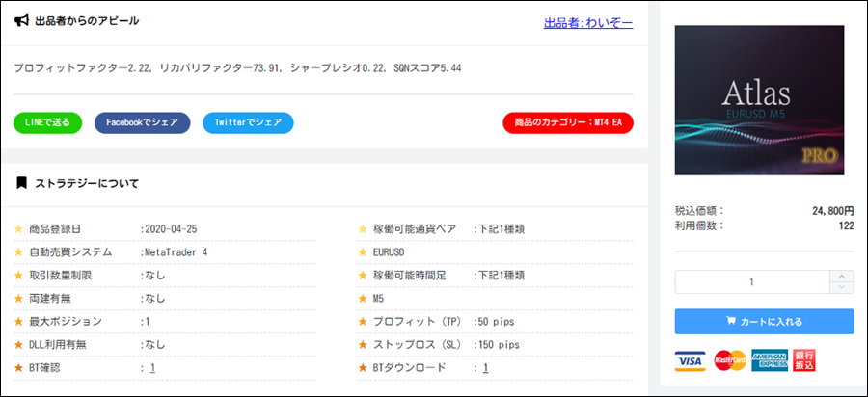
Task: Click the bookmark icon beside ストラテジーについて
Action: click(x=21, y=182)
